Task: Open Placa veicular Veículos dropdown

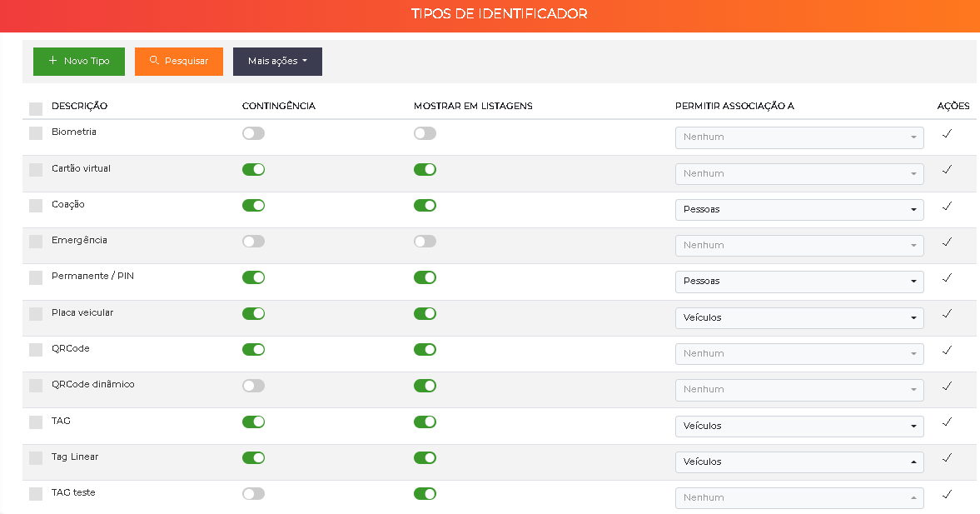Action: (x=799, y=317)
